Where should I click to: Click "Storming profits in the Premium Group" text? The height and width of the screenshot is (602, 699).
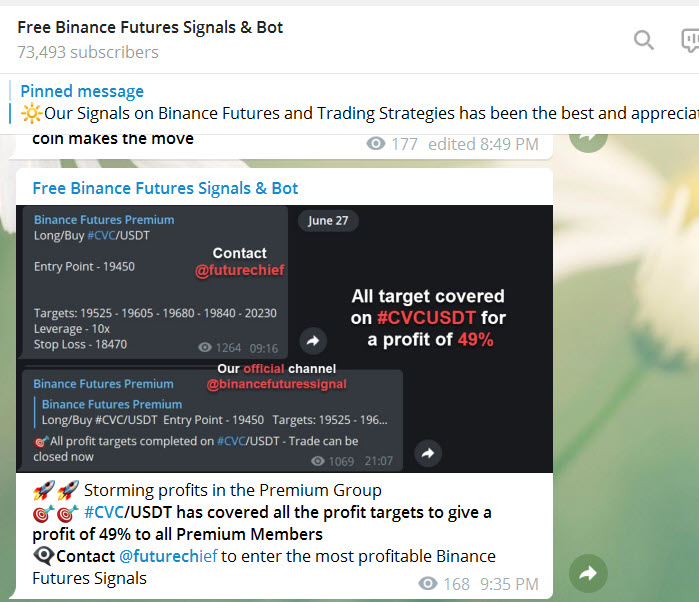pyautogui.click(x=233, y=490)
